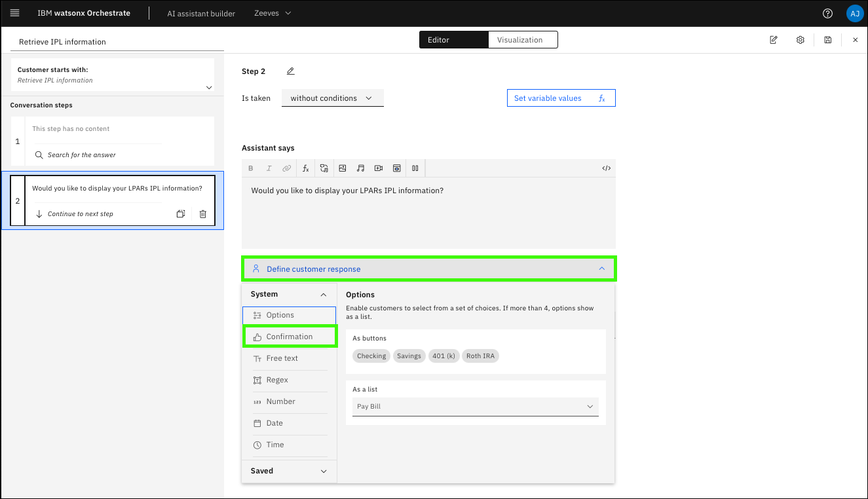Delete step 2 with trash icon
The image size is (868, 499).
click(202, 214)
